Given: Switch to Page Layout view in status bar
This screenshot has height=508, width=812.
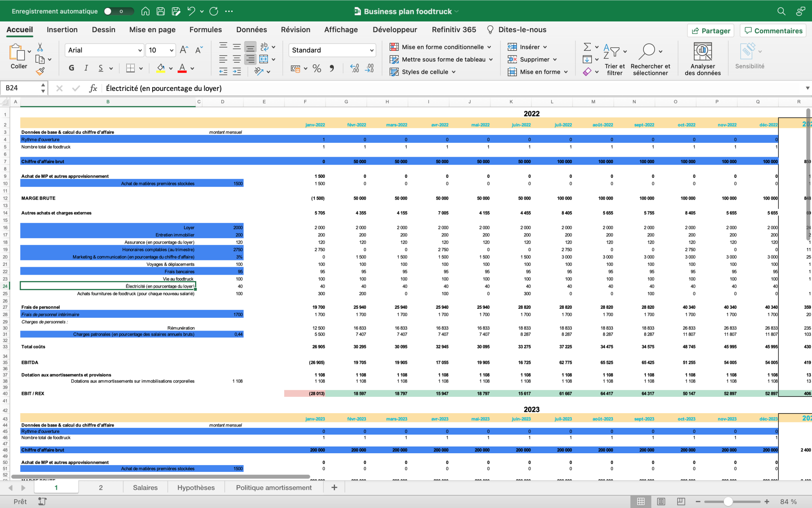Looking at the screenshot, I should point(661,501).
